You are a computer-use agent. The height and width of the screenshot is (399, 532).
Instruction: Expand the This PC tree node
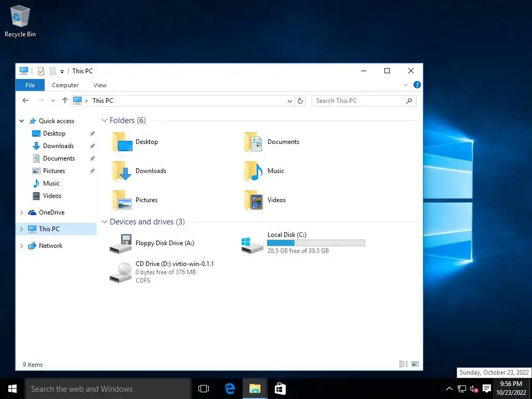tap(22, 229)
